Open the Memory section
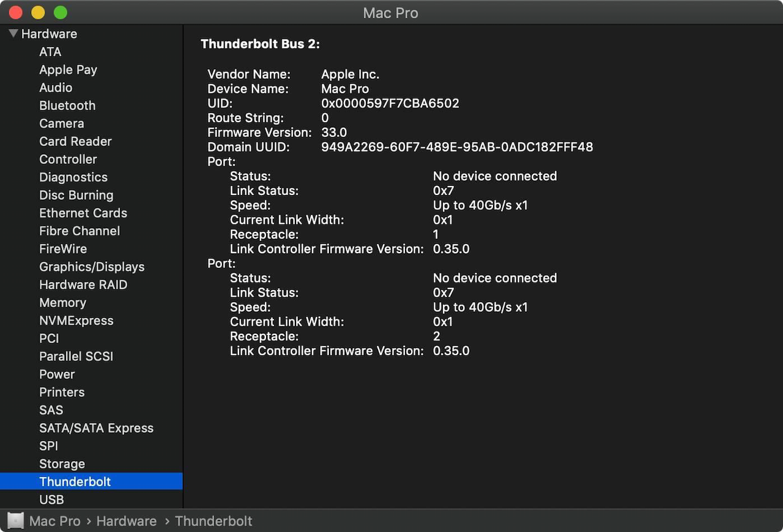Viewport: 783px width, 532px height. (62, 303)
